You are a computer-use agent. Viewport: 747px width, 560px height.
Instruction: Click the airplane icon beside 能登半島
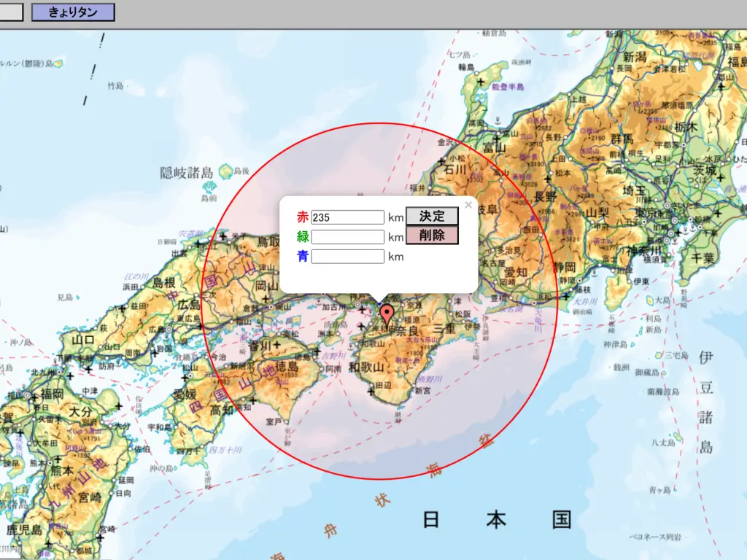[x=479, y=82]
